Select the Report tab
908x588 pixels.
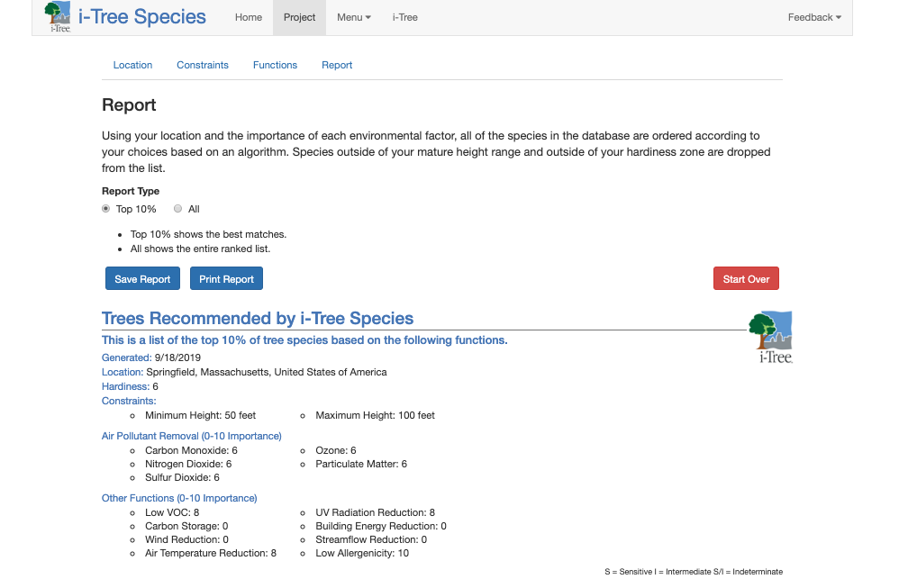337,65
